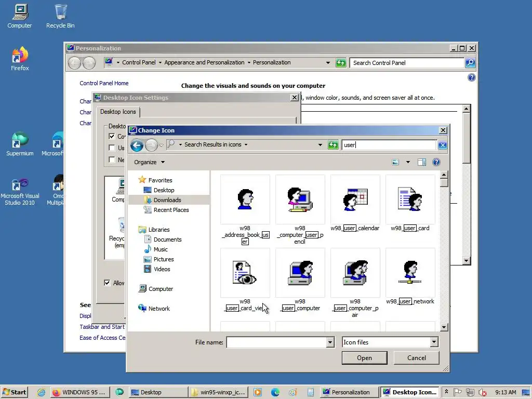The height and width of the screenshot is (399, 532).
Task: Click the change view icon
Action: pos(395,162)
